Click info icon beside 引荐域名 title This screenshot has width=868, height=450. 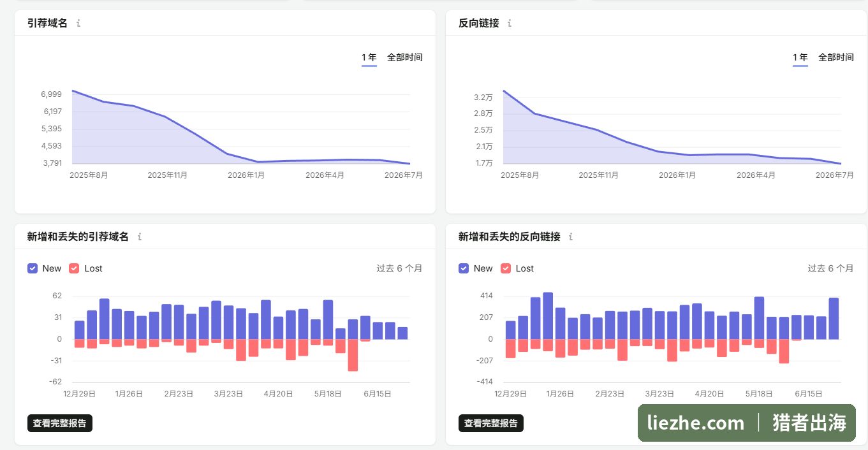(78, 23)
